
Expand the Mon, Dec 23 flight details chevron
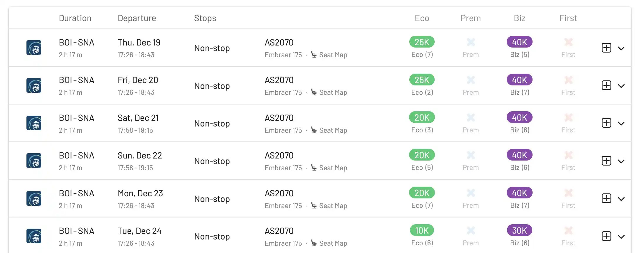[621, 199]
